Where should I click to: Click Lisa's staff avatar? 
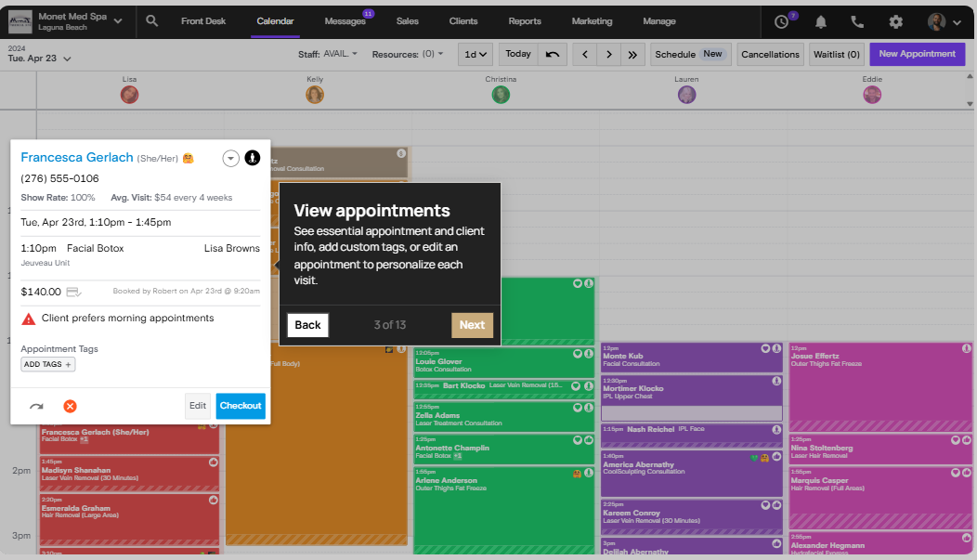(130, 95)
